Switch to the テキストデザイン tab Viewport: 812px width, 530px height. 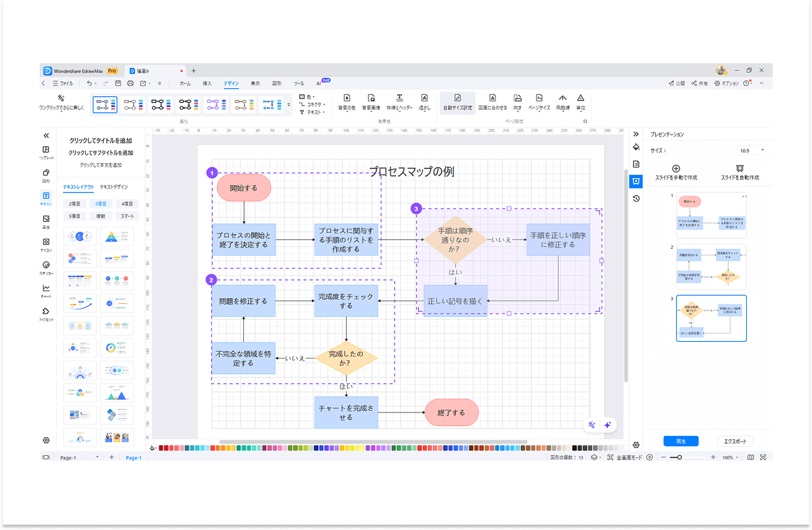pyautogui.click(x=114, y=187)
